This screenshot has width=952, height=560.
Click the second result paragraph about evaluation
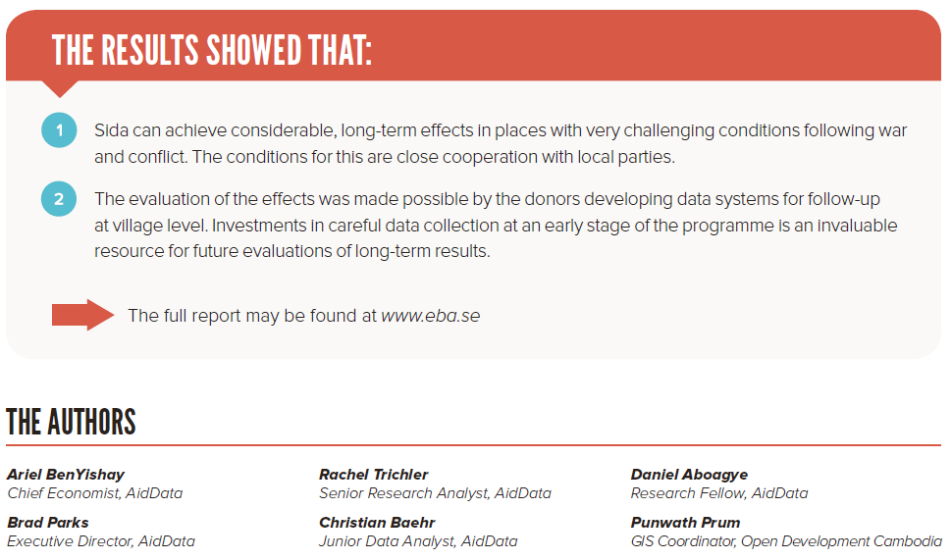click(496, 225)
